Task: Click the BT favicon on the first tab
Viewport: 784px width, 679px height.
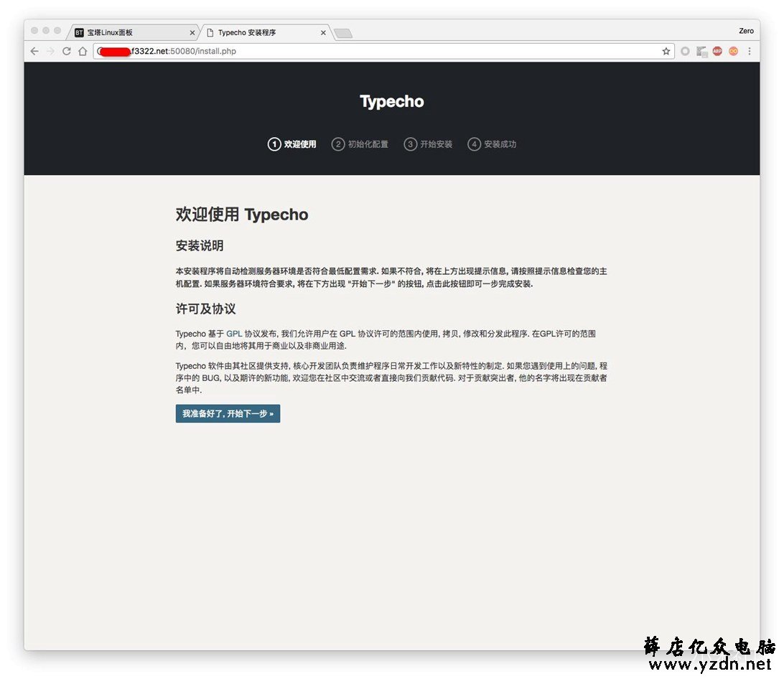Action: (x=79, y=32)
